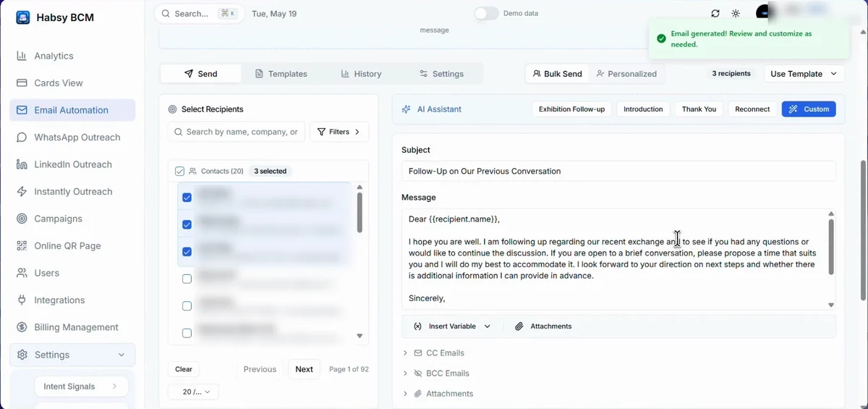The width and height of the screenshot is (868, 409).
Task: Click the 'Page 1 of 92' text
Action: coord(349,369)
